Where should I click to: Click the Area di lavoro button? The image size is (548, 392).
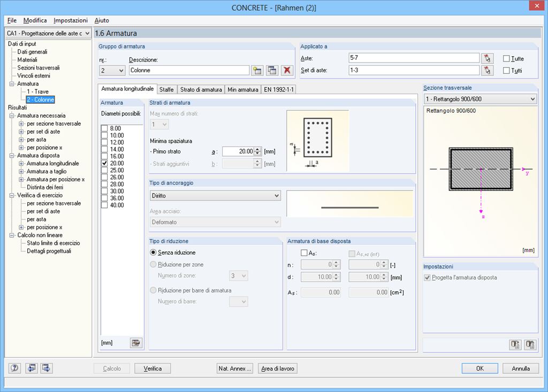point(278,368)
